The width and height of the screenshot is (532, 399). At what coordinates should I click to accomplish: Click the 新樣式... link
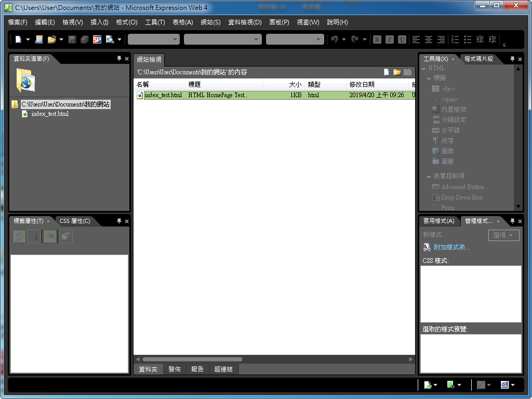[x=435, y=235]
